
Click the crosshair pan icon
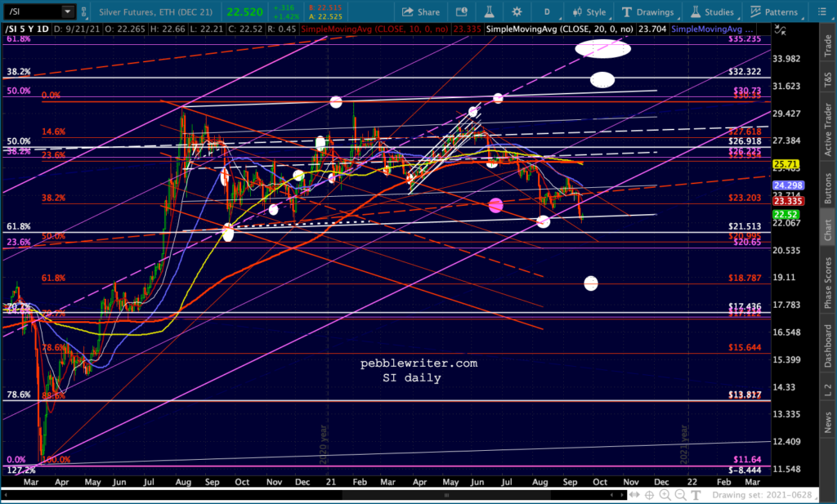pyautogui.click(x=649, y=496)
